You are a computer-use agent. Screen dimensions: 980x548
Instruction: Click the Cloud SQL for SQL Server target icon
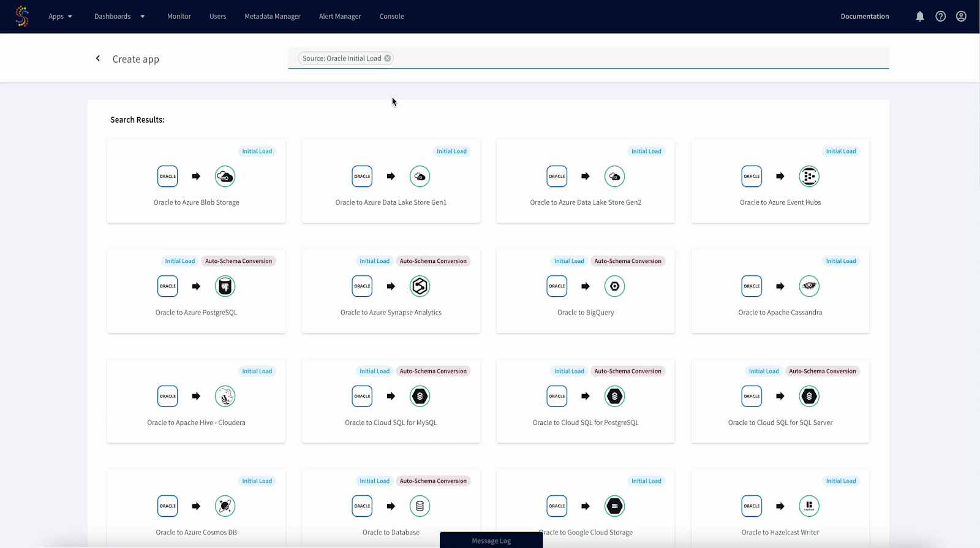810,397
